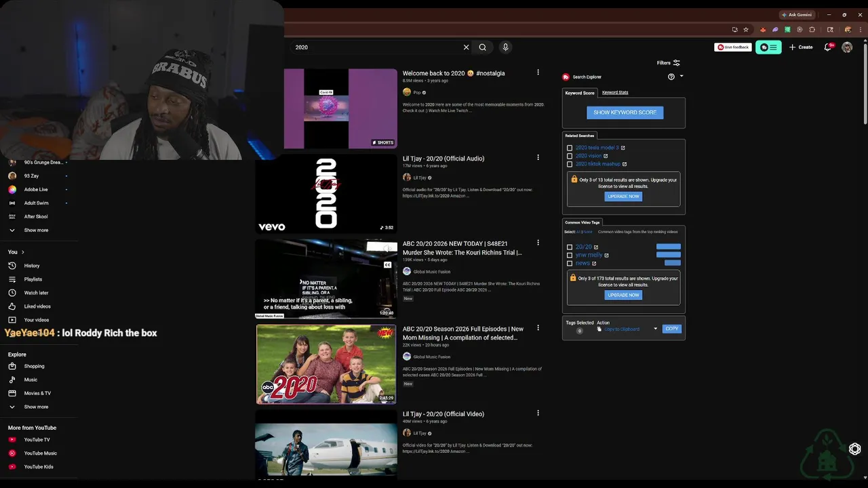868x488 pixels.
Task: Click the green browser extension icon
Action: click(788, 30)
